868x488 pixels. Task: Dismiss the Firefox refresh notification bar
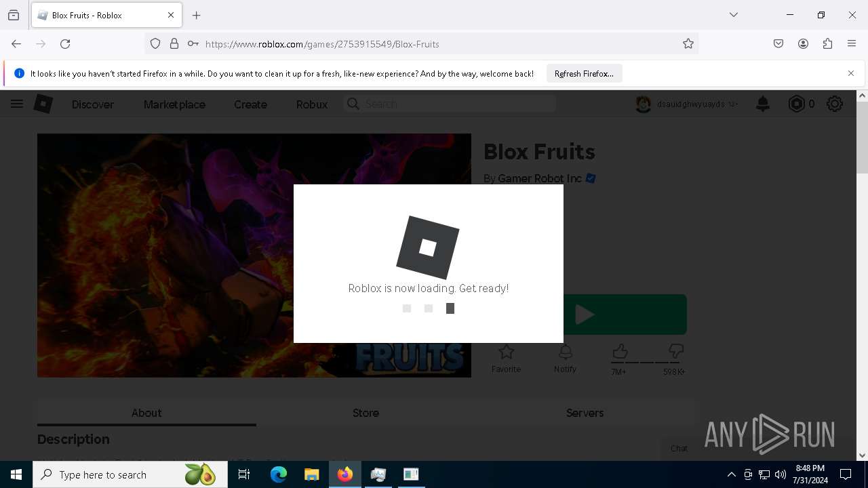click(851, 73)
